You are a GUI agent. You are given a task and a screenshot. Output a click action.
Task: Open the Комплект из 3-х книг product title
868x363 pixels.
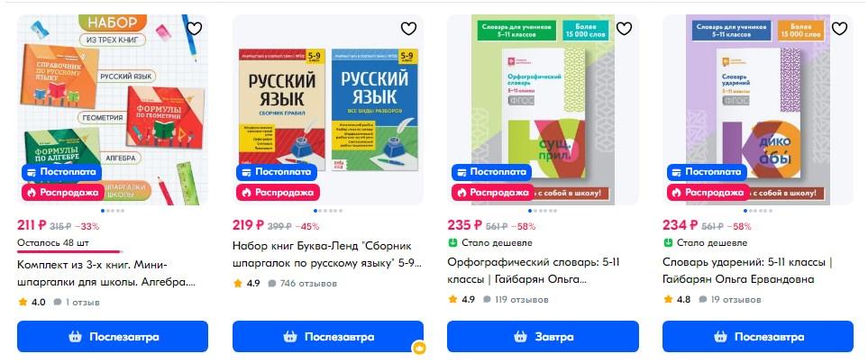pos(106,273)
